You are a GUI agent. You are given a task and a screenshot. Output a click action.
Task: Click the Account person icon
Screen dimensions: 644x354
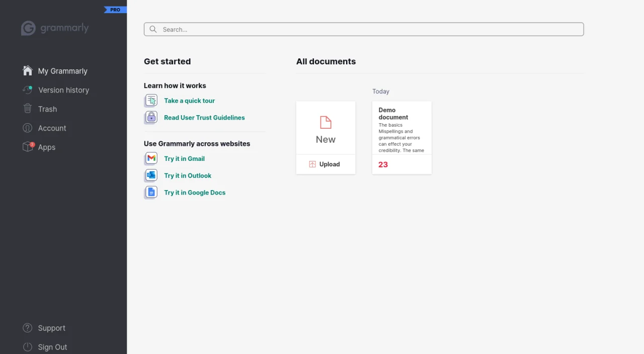(28, 128)
